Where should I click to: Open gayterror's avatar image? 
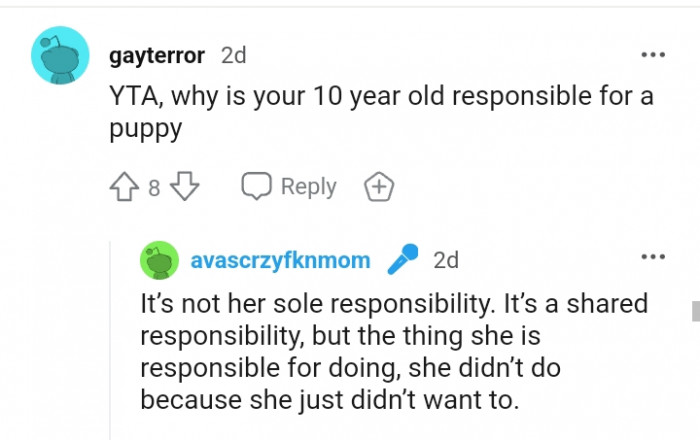[x=59, y=56]
